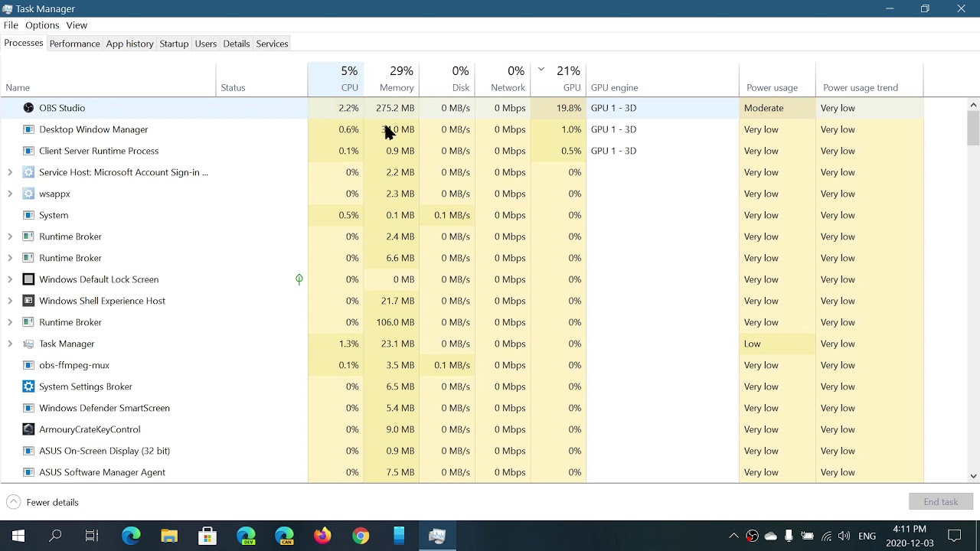Click the End task button
Screen dimensions: 980x551
coord(940,501)
